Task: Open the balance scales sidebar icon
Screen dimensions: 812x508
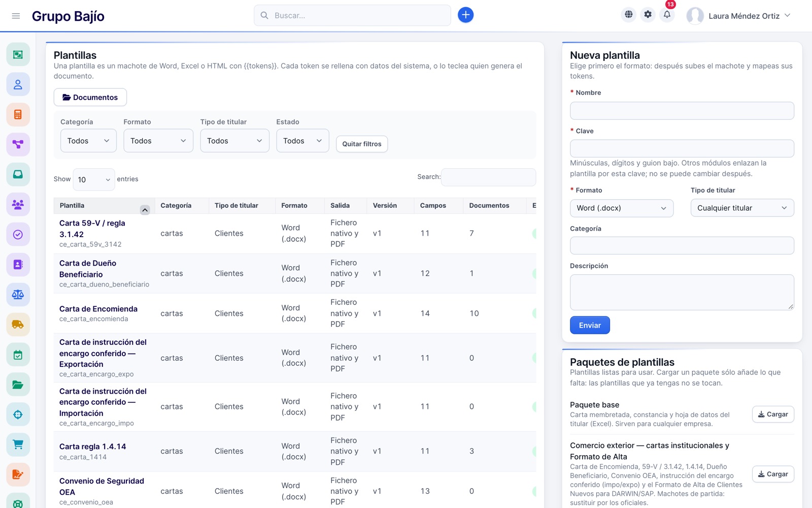Action: [x=18, y=294]
